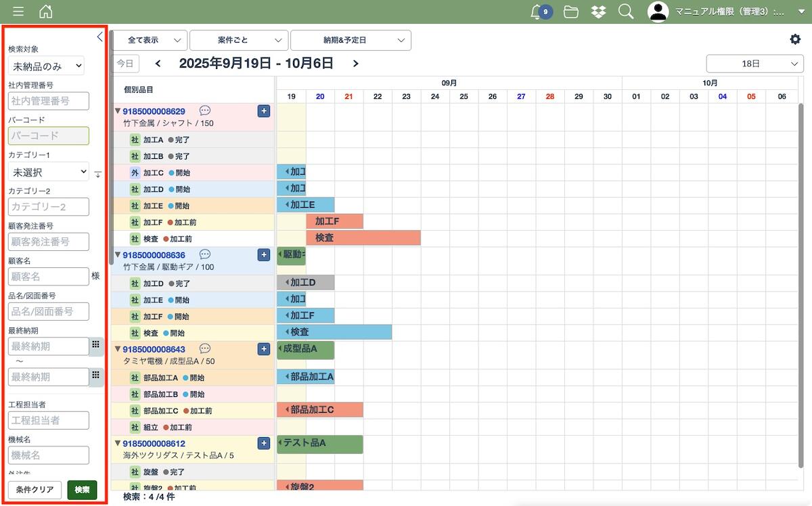Collapse item 9185000008643 tree
The width and height of the screenshot is (812, 506).
coord(117,349)
